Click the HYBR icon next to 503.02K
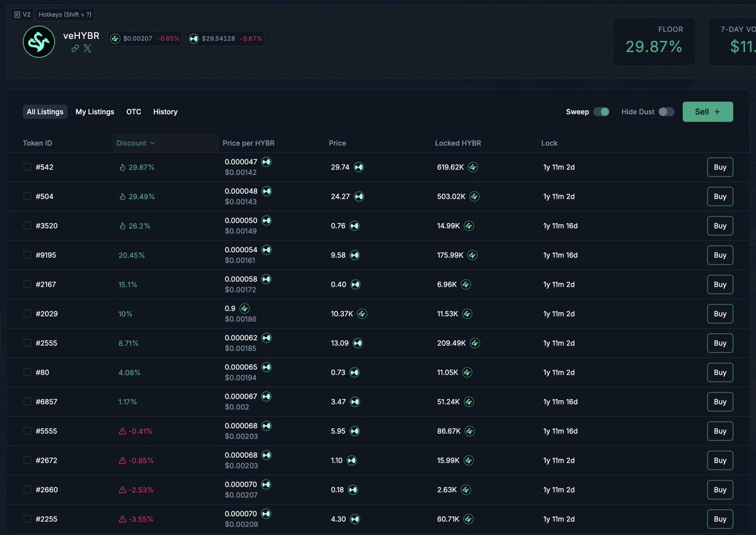 [x=474, y=197]
